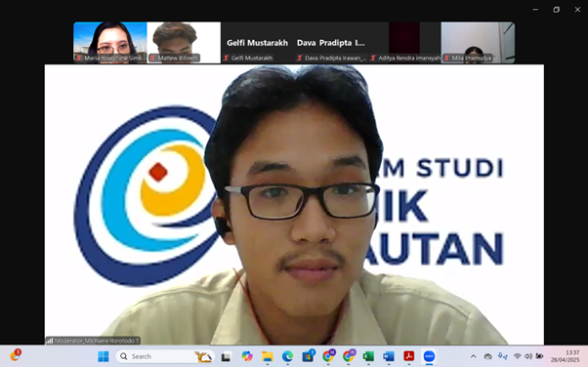Select the Gelfi Mustarakh participant tile
This screenshot has width=588, height=367.
pyautogui.click(x=257, y=42)
